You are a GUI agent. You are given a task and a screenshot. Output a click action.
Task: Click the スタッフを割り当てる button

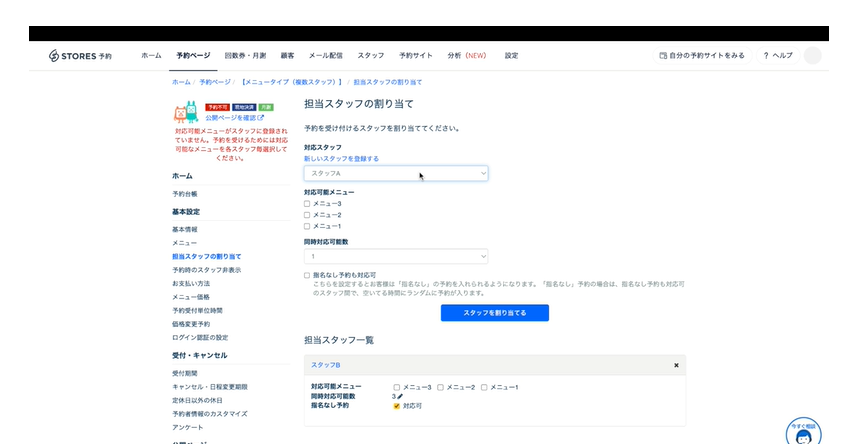(x=494, y=313)
